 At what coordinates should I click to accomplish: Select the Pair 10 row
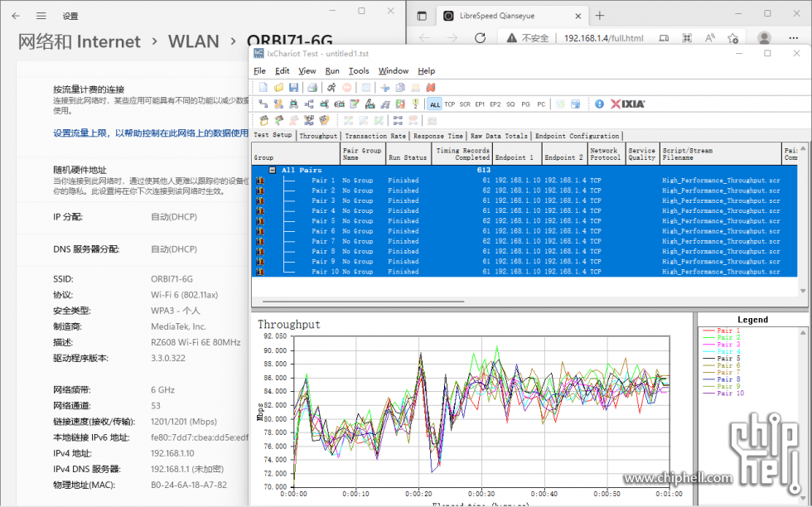tap(524, 272)
